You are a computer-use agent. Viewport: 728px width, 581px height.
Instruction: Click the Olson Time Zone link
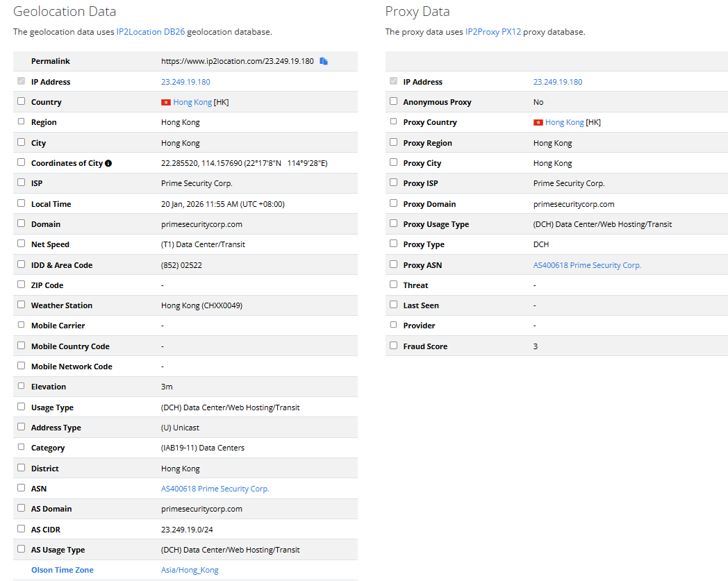(x=63, y=570)
